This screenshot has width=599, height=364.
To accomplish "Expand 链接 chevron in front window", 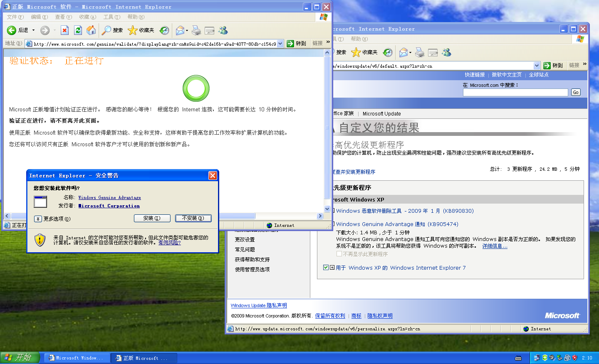I will 328,42.
